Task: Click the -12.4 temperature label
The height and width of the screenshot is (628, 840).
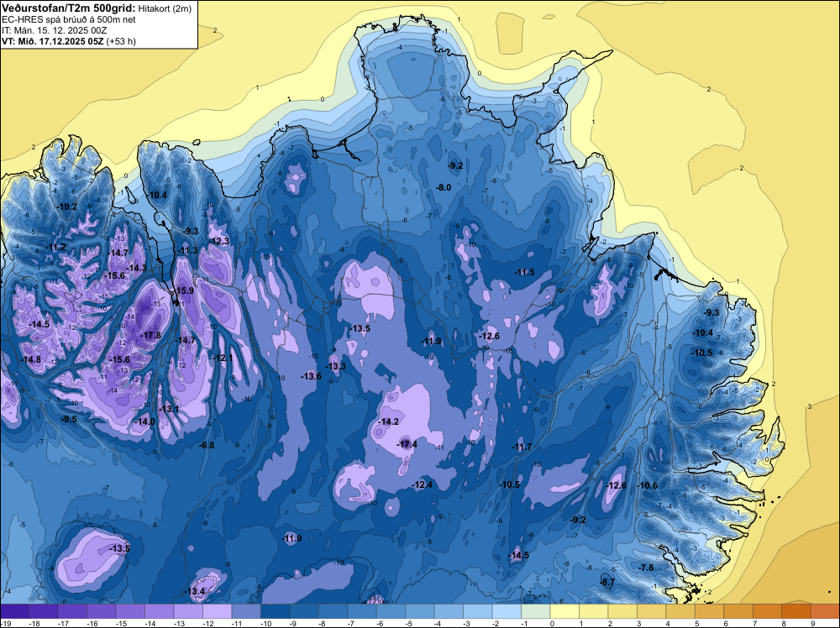Action: (x=423, y=485)
